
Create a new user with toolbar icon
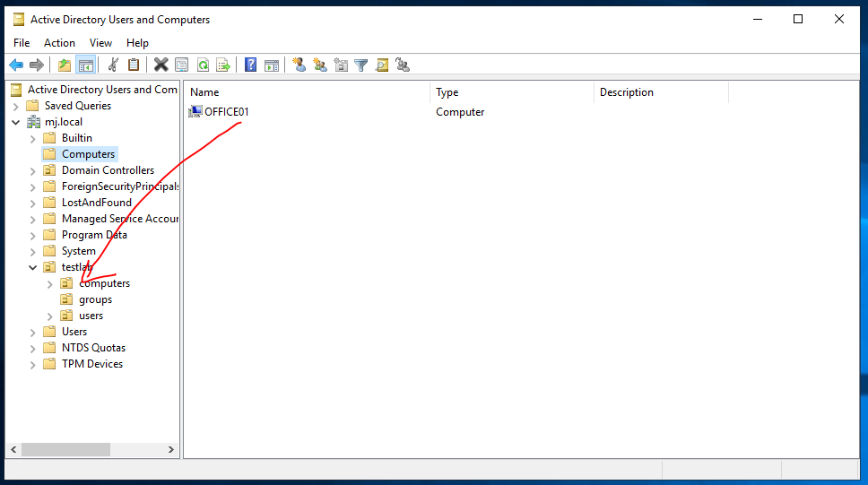coord(299,65)
